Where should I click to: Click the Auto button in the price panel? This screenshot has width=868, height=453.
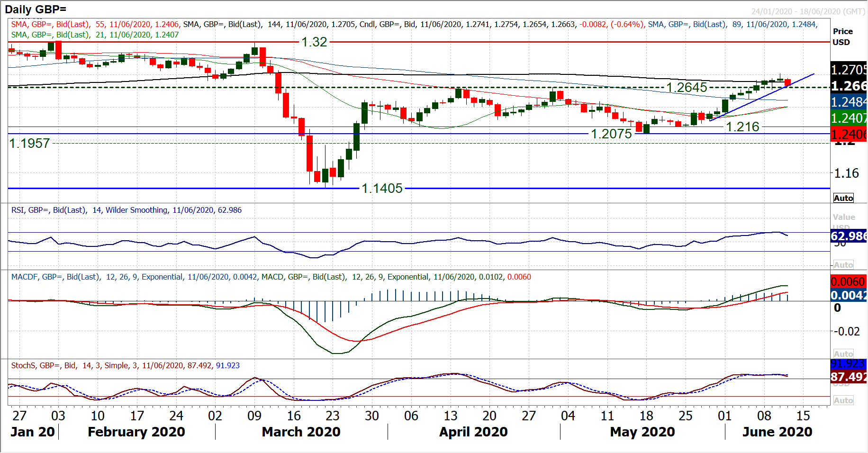[x=843, y=198]
